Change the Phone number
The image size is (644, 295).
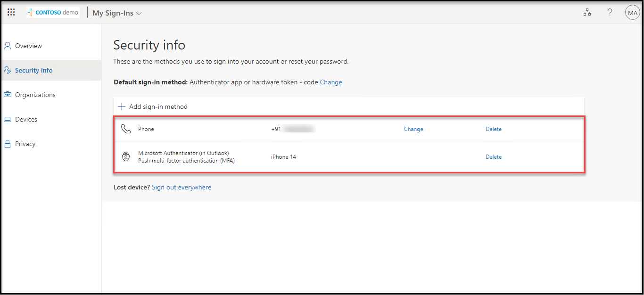(x=413, y=129)
